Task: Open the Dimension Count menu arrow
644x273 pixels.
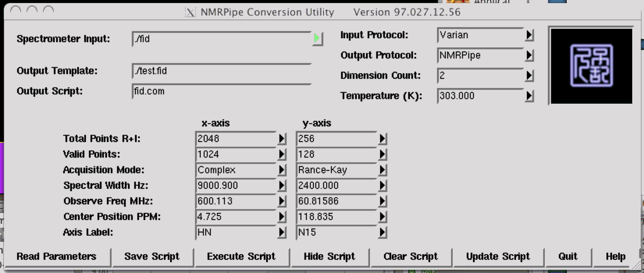Action: (529, 76)
